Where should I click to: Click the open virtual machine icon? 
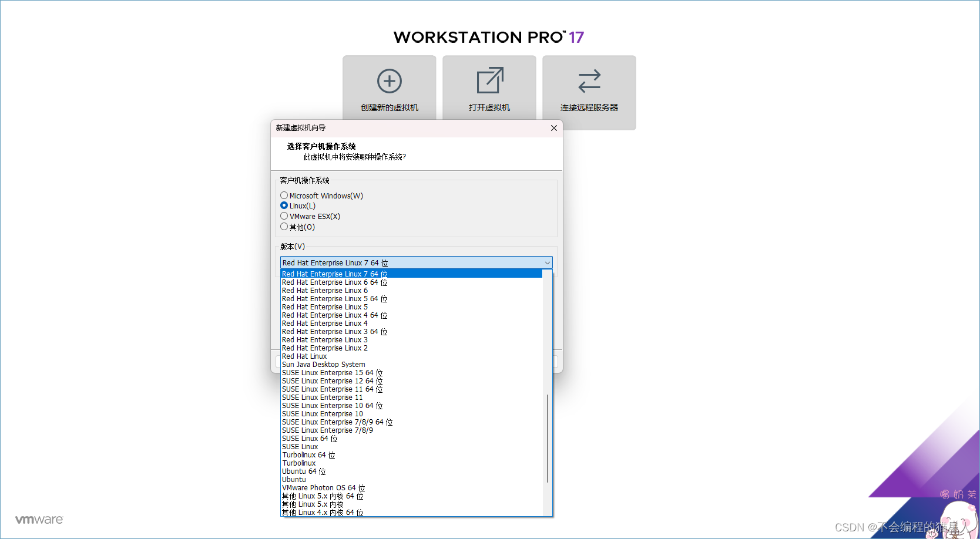point(489,80)
